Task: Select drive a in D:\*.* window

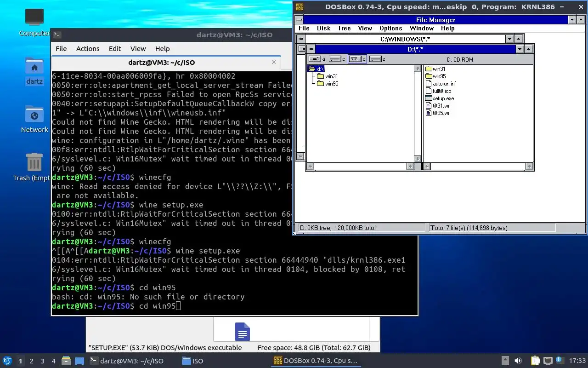Action: [x=317, y=59]
